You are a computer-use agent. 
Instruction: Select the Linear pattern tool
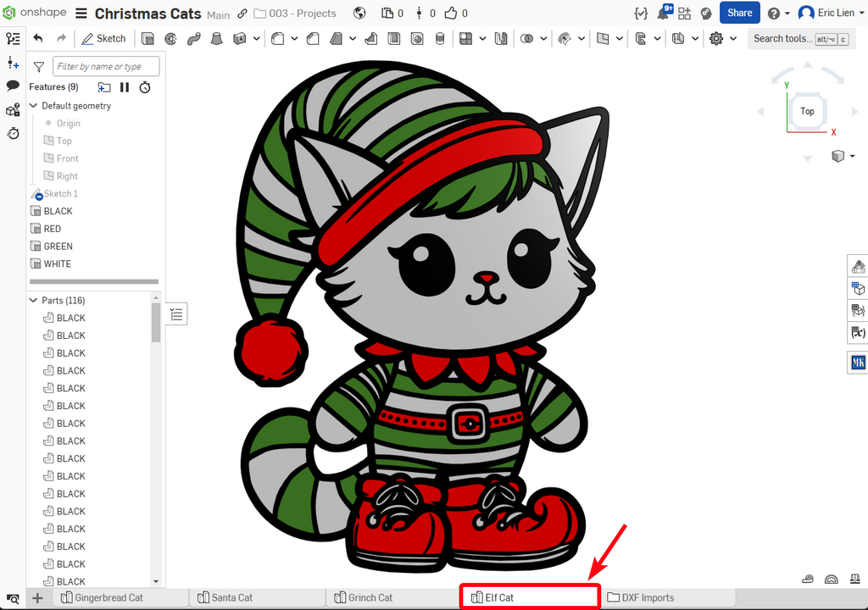(465, 39)
